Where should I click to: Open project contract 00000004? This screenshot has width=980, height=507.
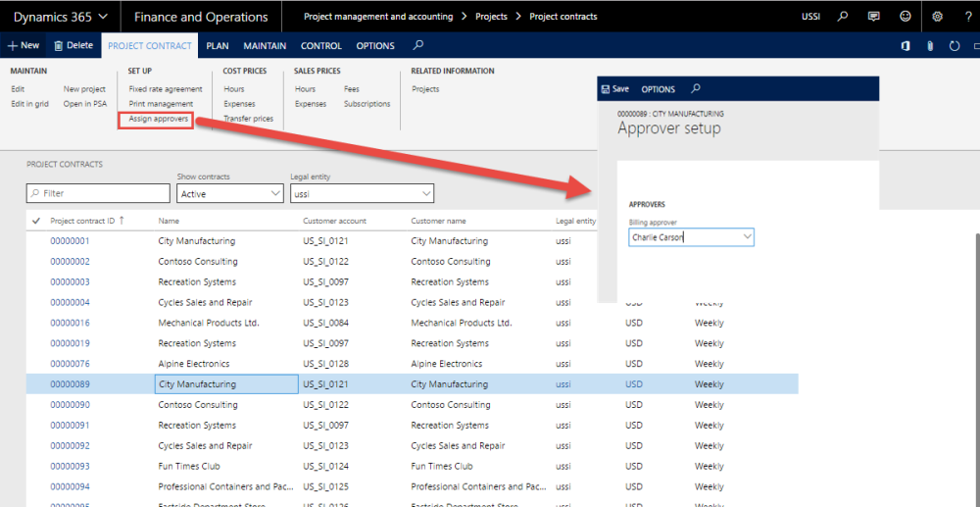pyautogui.click(x=70, y=303)
